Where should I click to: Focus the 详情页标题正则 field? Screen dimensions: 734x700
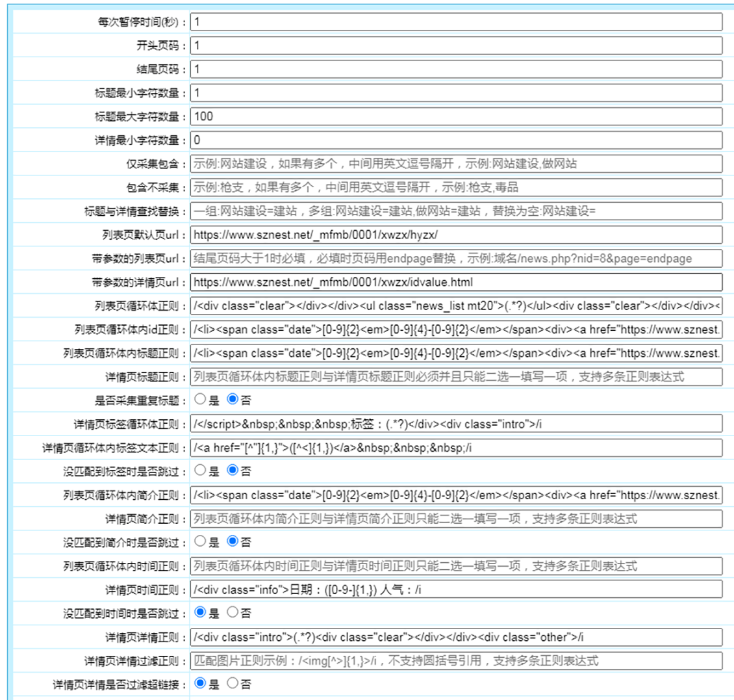click(455, 376)
